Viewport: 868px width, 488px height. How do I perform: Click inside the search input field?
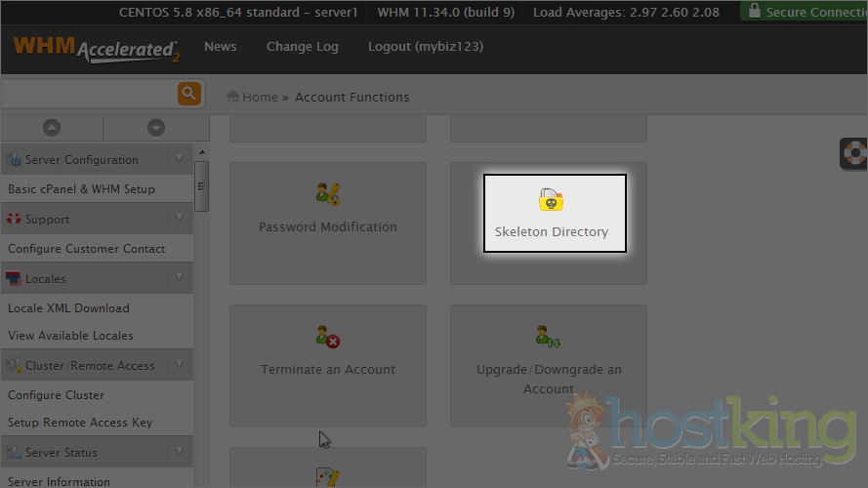(88, 94)
